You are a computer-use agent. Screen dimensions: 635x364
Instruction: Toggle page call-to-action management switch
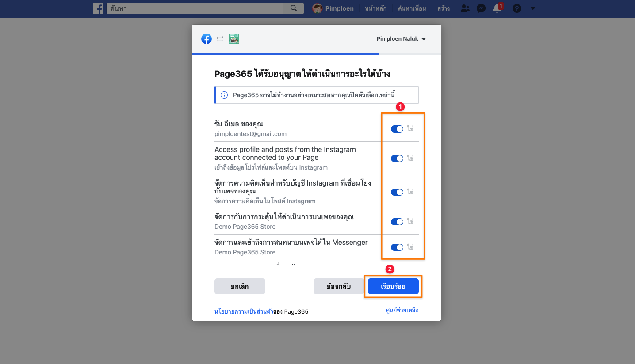397,221
